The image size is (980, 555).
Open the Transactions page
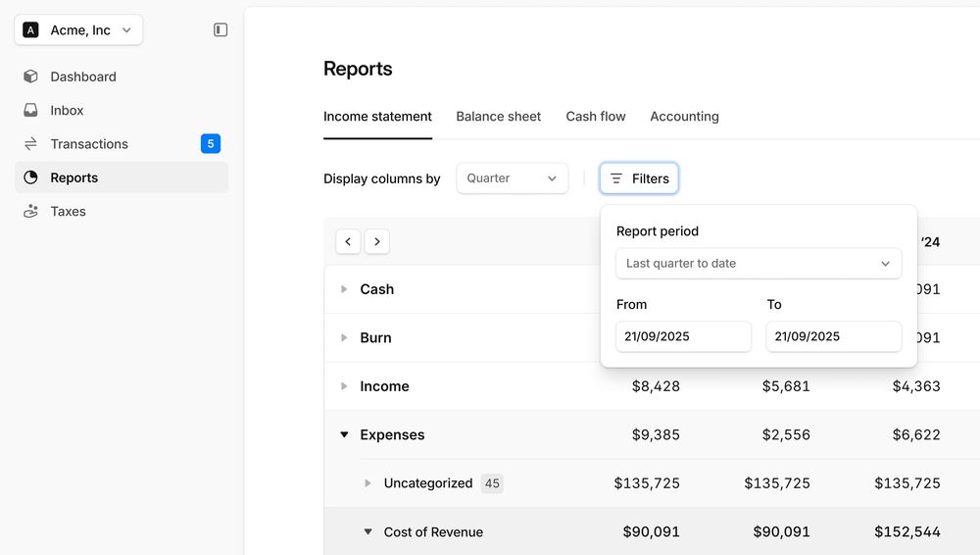pyautogui.click(x=122, y=144)
